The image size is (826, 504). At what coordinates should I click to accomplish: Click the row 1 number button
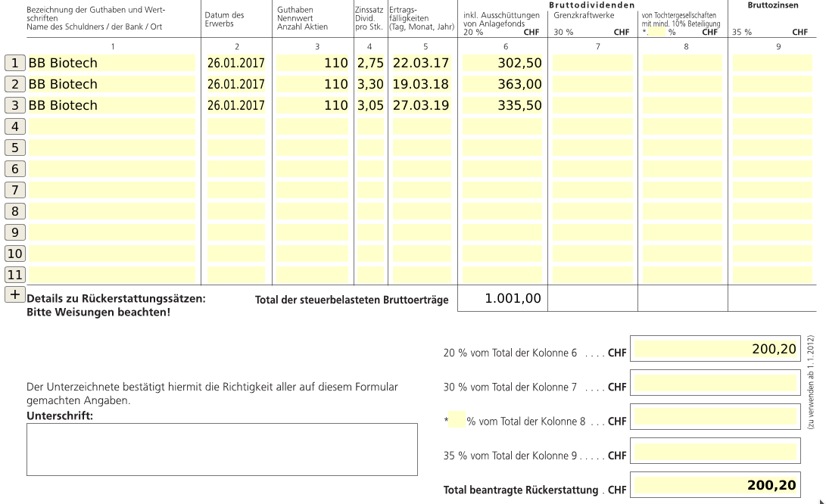coord(14,64)
